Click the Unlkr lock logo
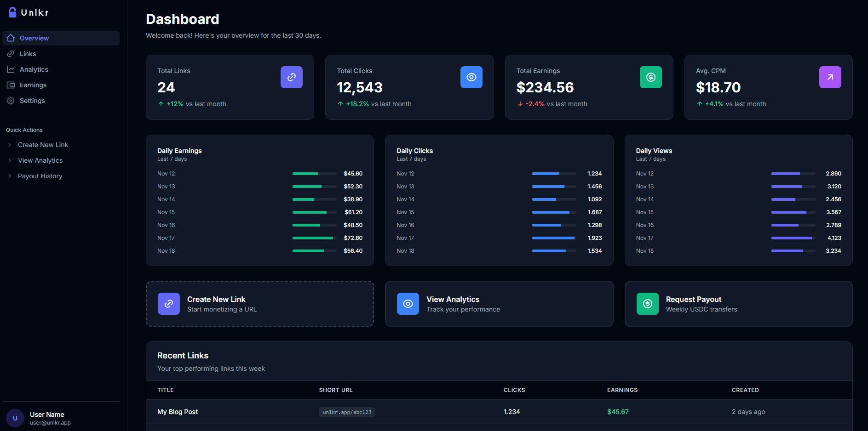 tap(11, 12)
